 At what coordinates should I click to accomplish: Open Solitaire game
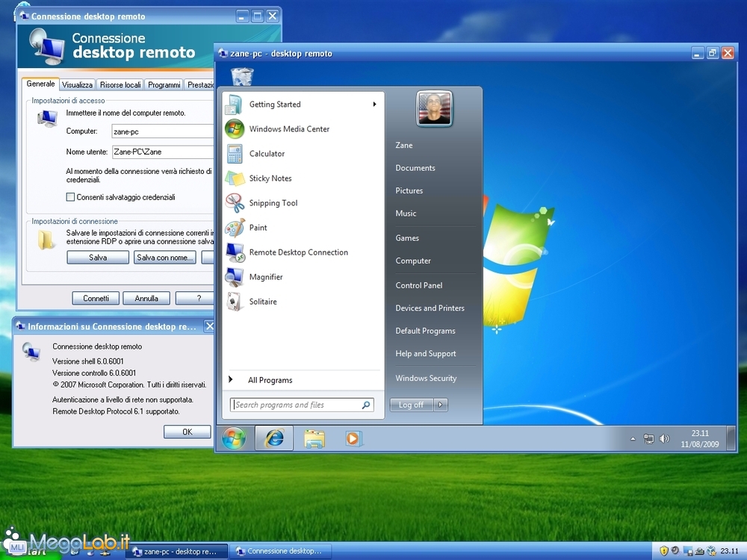click(x=303, y=302)
